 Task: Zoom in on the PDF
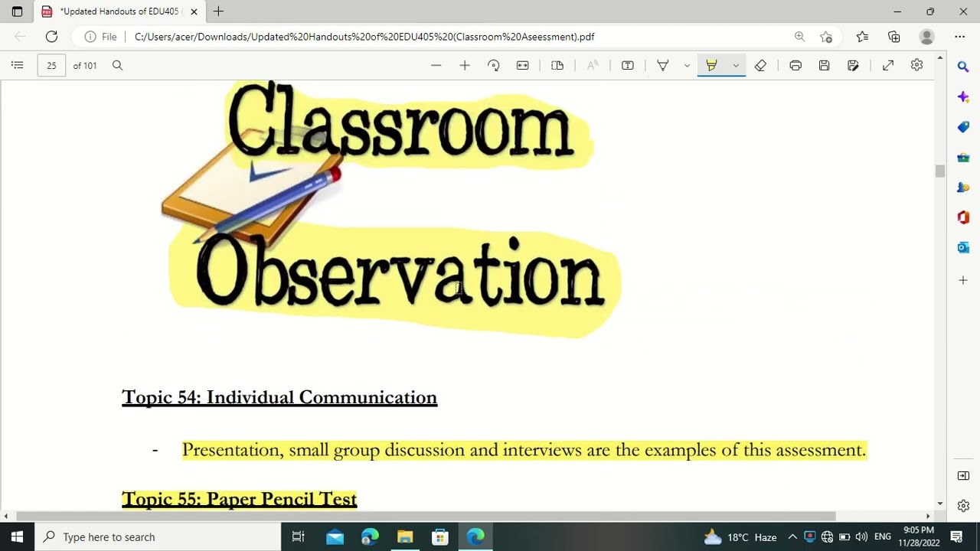pyautogui.click(x=465, y=65)
